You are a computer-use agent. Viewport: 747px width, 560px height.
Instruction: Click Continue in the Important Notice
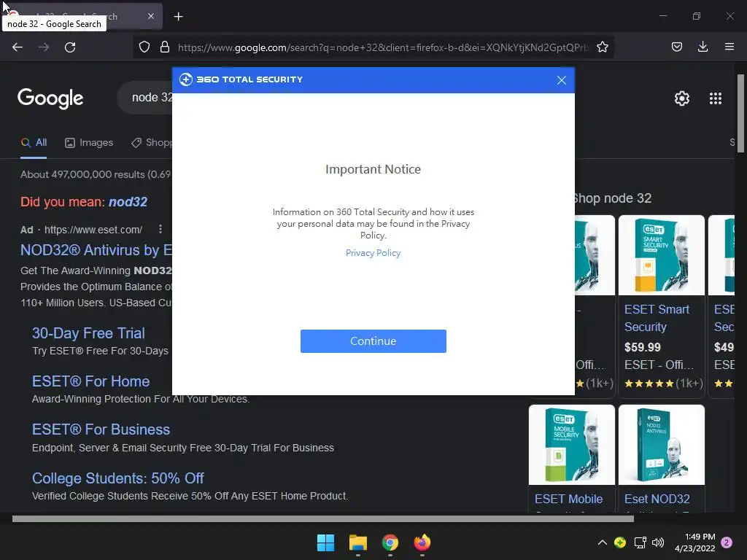[x=373, y=341]
